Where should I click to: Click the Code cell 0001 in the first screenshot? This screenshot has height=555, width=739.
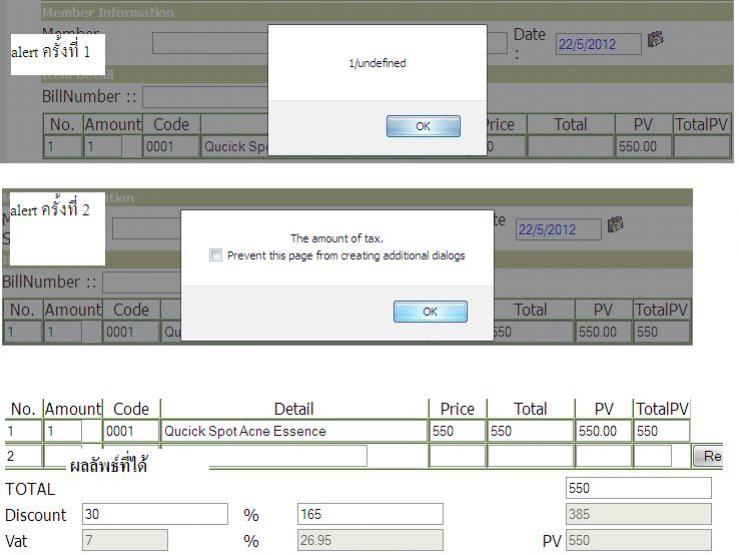pos(171,147)
